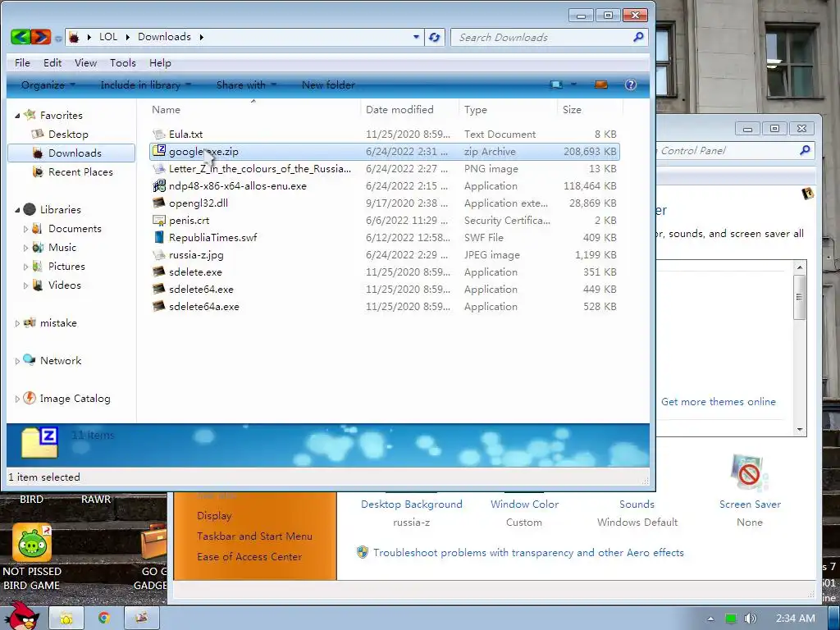The height and width of the screenshot is (630, 840).
Task: Go back with the green arrow button
Action: tap(21, 37)
